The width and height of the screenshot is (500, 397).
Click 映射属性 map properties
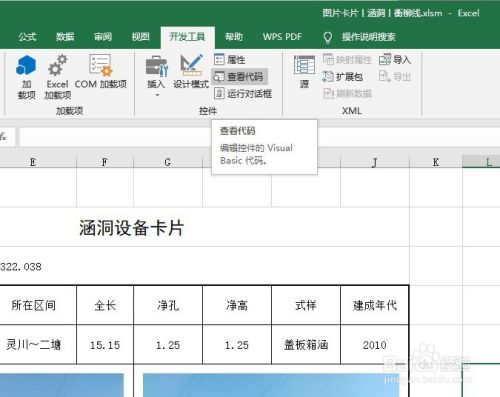[x=347, y=60]
